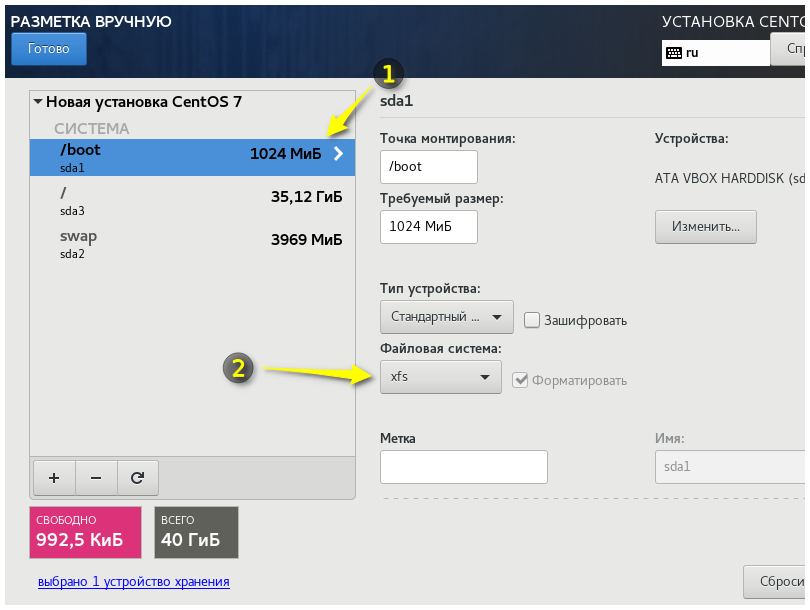Click the СИСТЕМА group label
This screenshot has height=610, width=810.
tap(91, 129)
